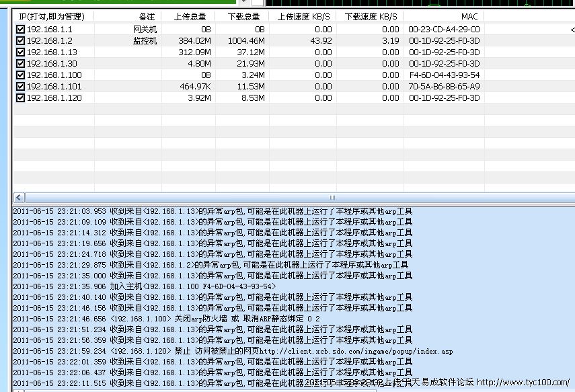This screenshot has width=575, height=392.
Task: Disable management checkbox for 192.168.1.30
Action: point(20,64)
